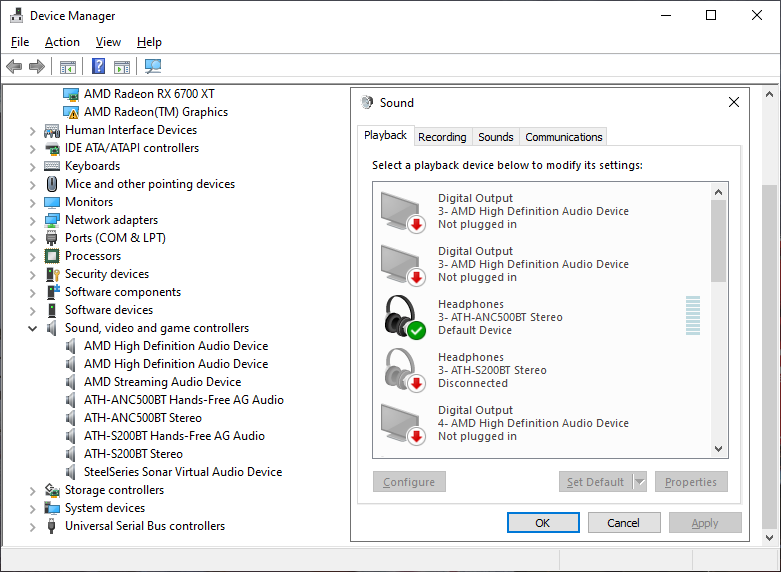Open the Action menu
The image size is (781, 572).
coord(62,42)
